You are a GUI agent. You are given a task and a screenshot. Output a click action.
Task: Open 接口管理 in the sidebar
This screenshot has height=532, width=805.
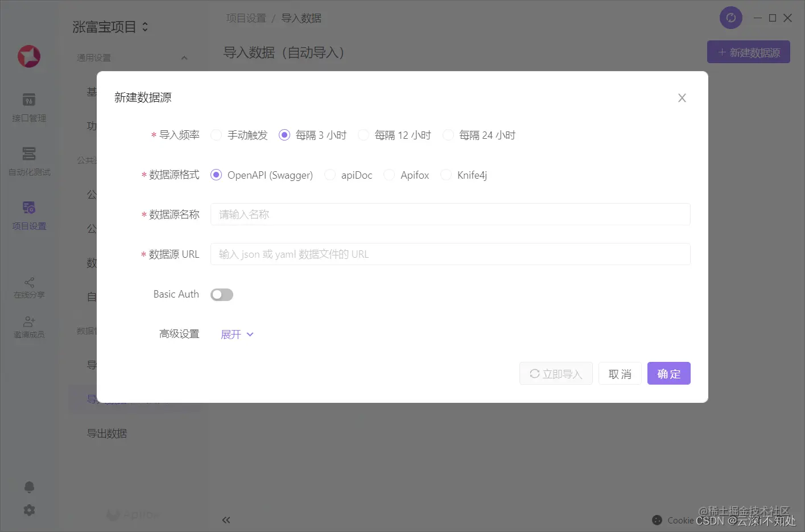tap(29, 108)
